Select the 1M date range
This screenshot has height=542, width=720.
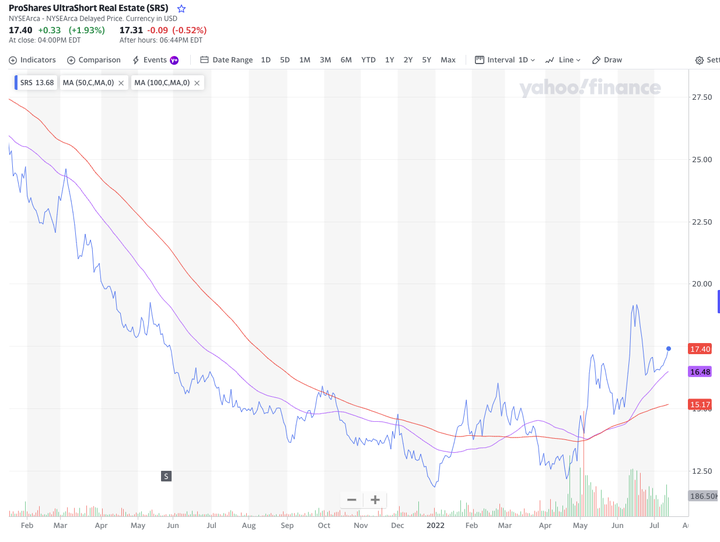coord(305,60)
